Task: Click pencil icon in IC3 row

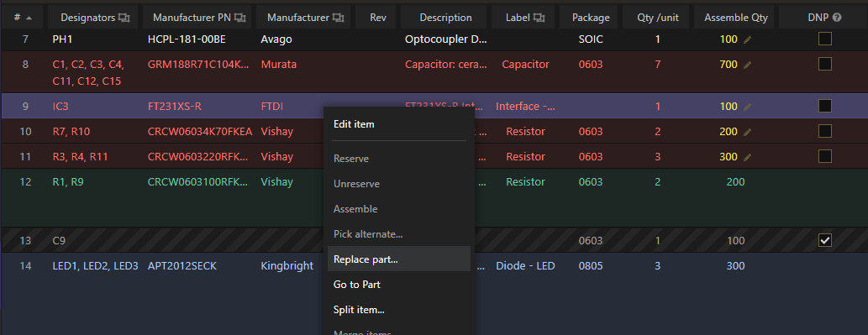Action: (748, 107)
